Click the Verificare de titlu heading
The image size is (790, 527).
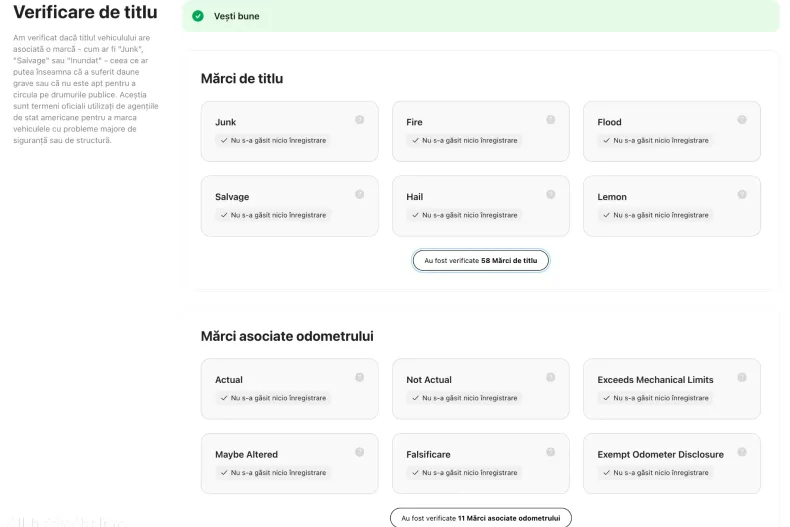(x=85, y=12)
